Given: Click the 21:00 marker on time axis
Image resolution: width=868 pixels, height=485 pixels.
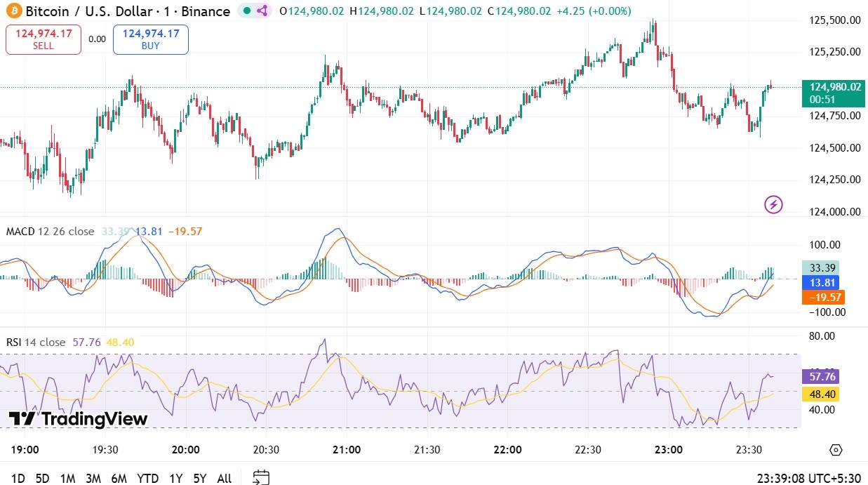Looking at the screenshot, I should (347, 450).
